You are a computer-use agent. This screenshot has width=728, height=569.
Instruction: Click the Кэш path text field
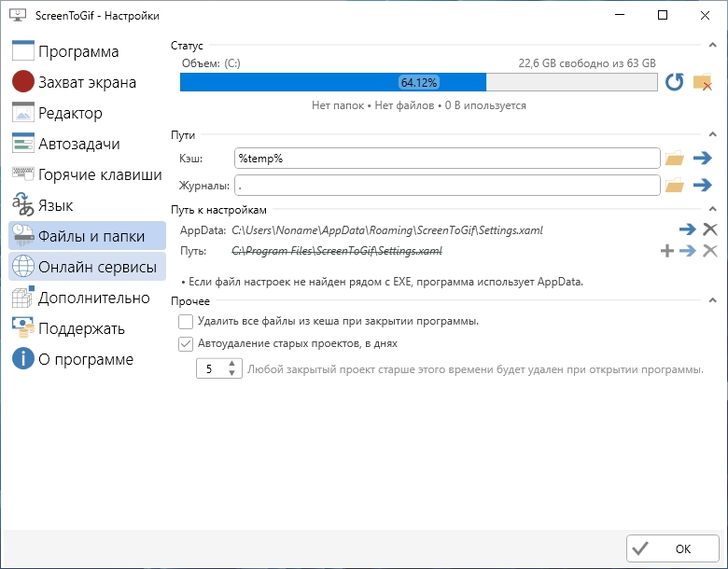click(x=447, y=159)
